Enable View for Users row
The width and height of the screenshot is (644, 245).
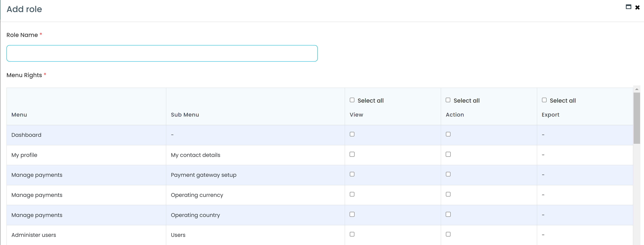352,234
